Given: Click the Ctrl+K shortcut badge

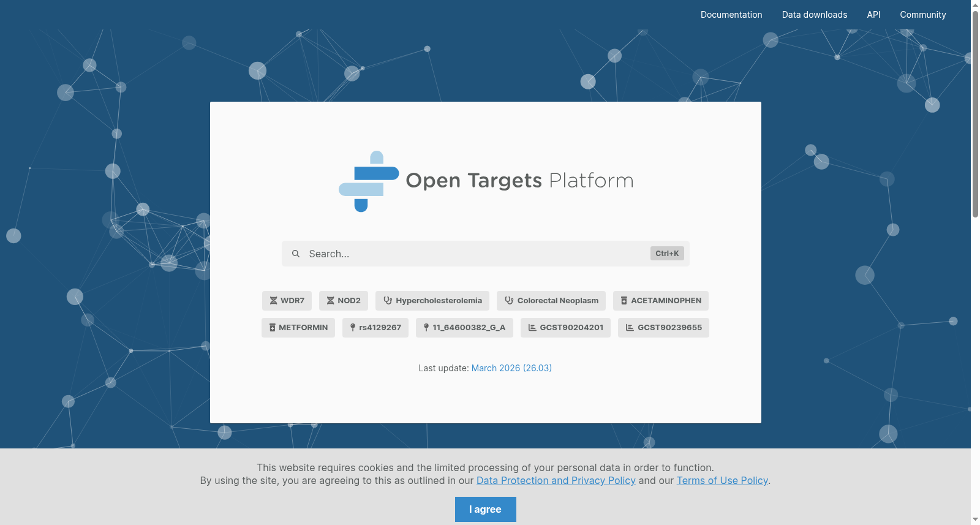Looking at the screenshot, I should [x=667, y=254].
